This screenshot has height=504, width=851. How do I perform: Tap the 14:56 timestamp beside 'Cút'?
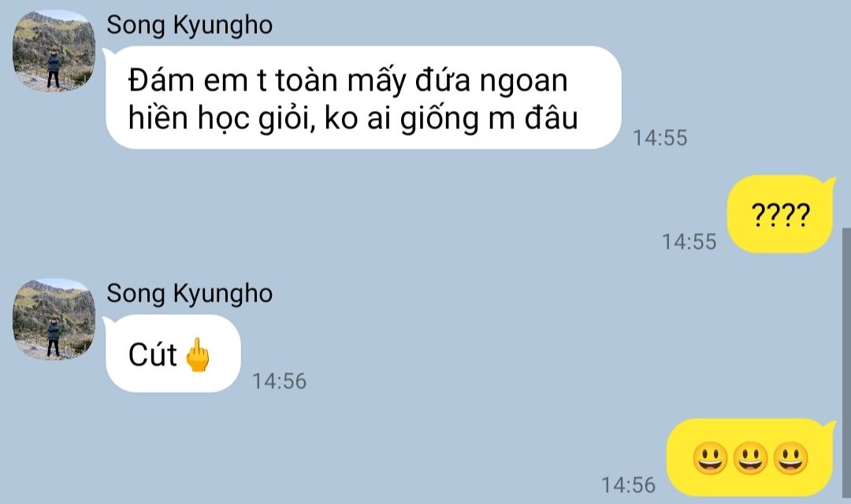(x=279, y=381)
